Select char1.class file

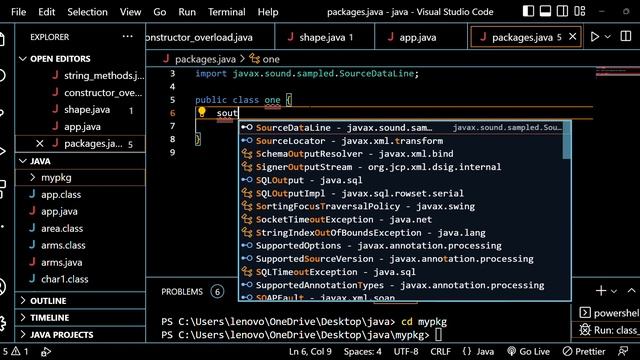click(x=80, y=279)
